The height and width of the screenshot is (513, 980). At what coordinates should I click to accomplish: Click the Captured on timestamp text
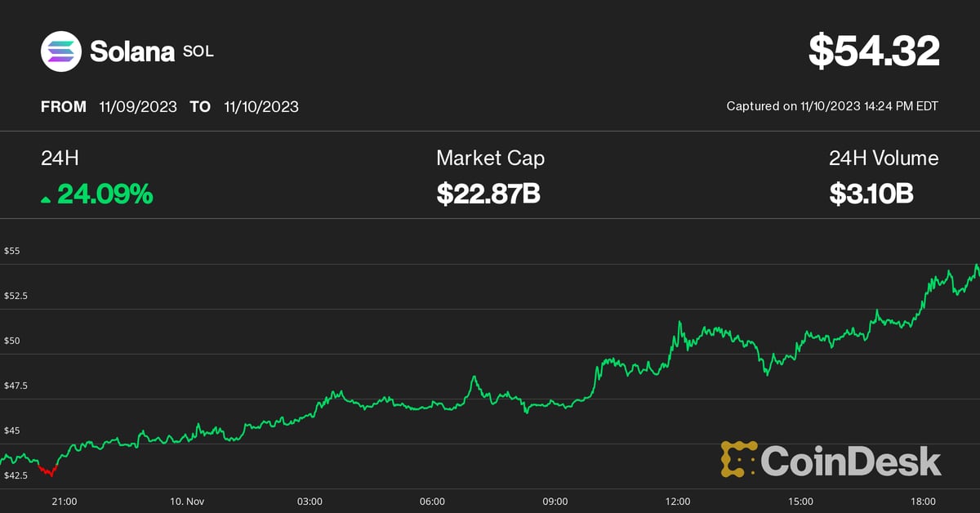coord(832,106)
